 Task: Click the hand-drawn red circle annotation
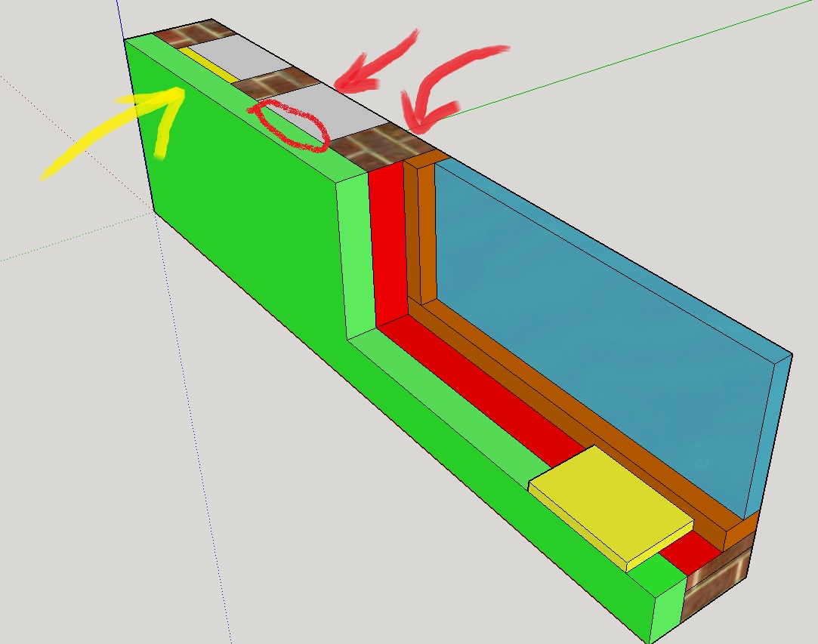click(x=289, y=125)
